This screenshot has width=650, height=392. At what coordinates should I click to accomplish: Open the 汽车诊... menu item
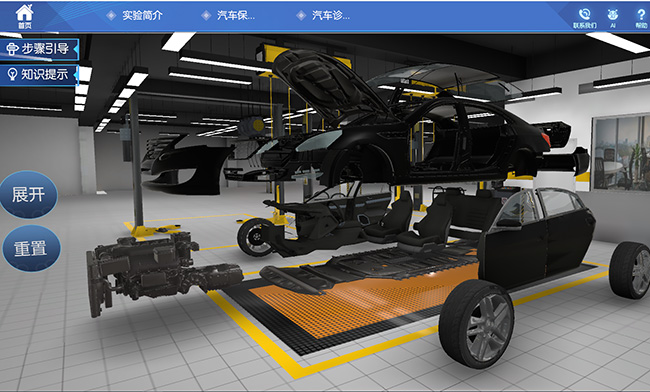pyautogui.click(x=331, y=16)
